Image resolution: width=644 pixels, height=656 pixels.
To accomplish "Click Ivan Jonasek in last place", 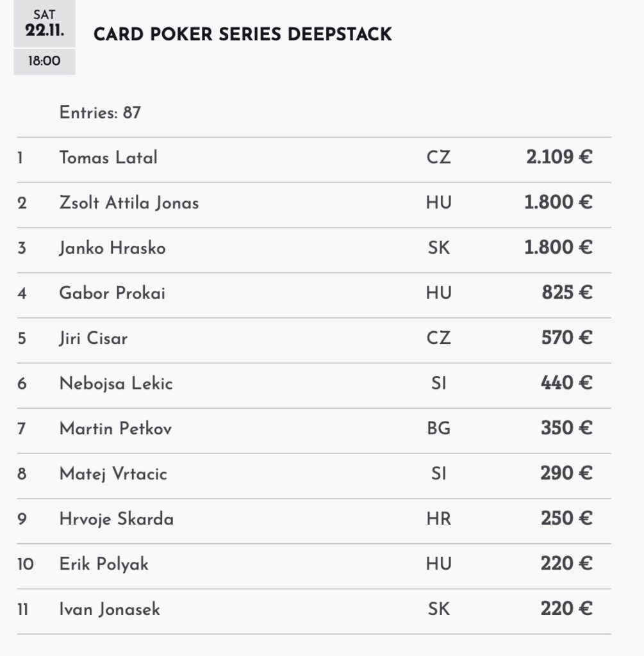I will [x=110, y=609].
